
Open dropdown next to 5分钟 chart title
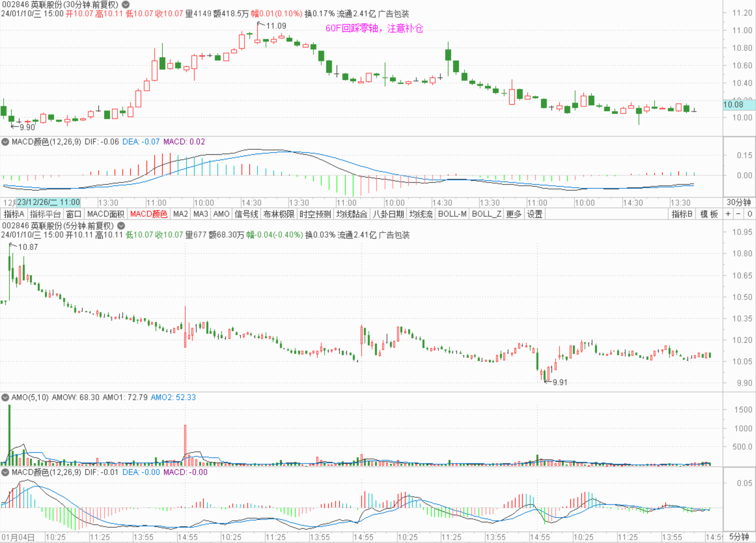coord(121,226)
